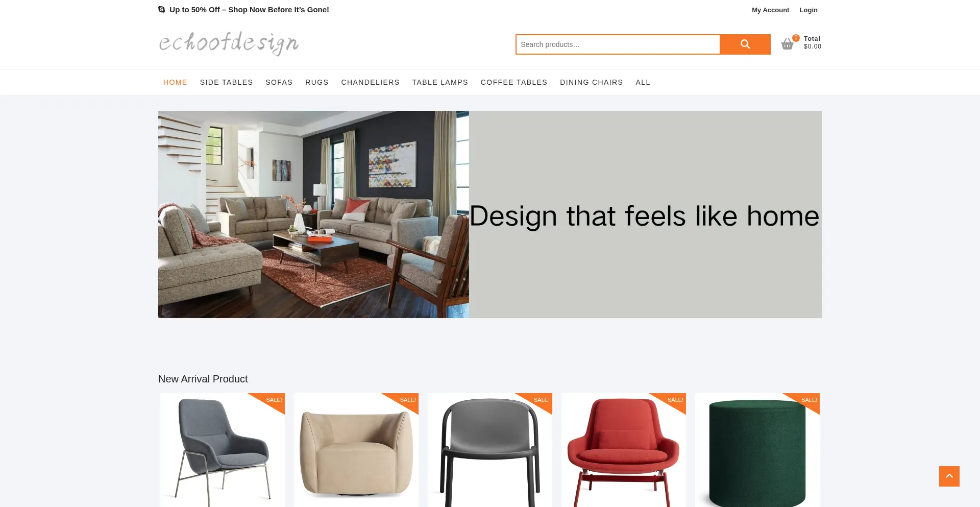Go to the Chandeliers category
The width and height of the screenshot is (980, 507).
click(x=370, y=82)
